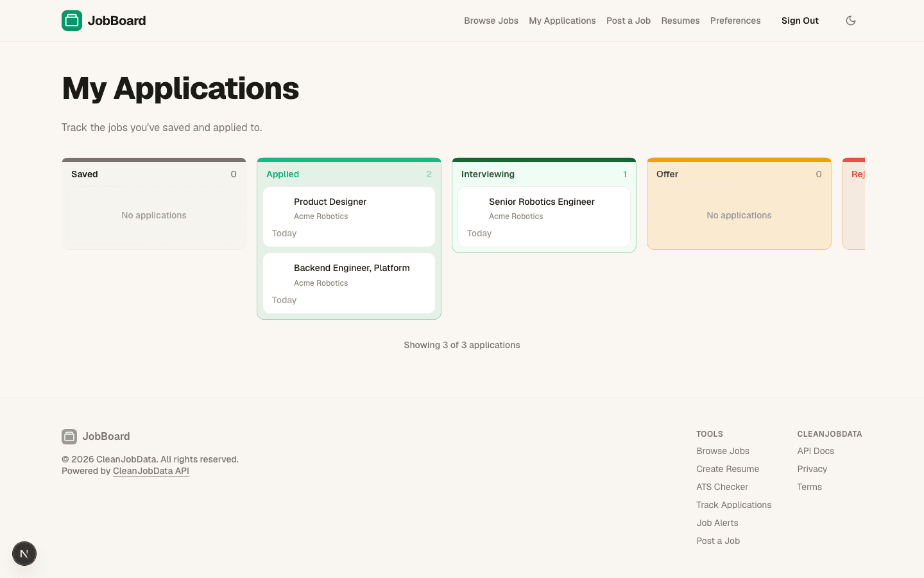
Task: Open the footer Post a Job link
Action: [x=718, y=541]
